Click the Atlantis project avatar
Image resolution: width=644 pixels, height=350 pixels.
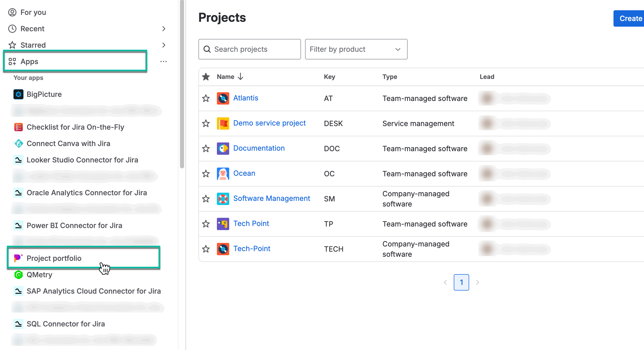click(x=223, y=98)
